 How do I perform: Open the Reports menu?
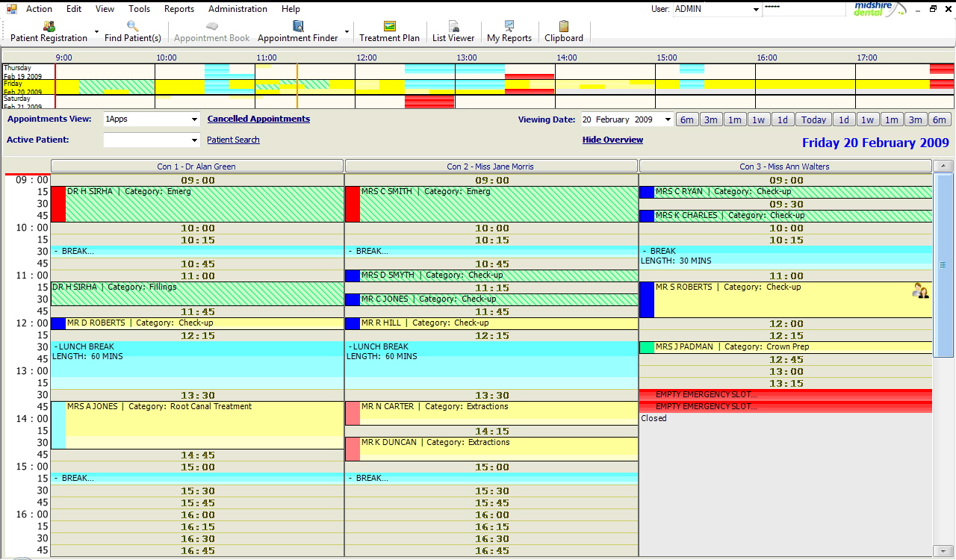point(179,9)
